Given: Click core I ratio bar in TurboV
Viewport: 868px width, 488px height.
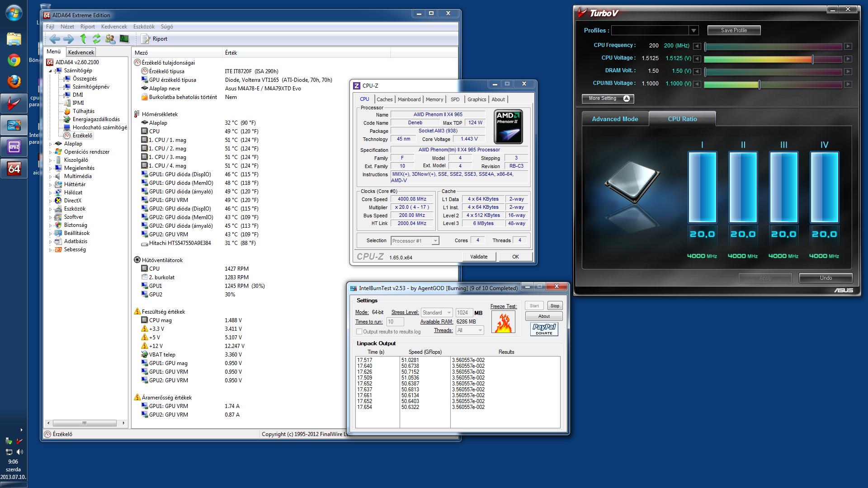Looking at the screenshot, I should 702,187.
